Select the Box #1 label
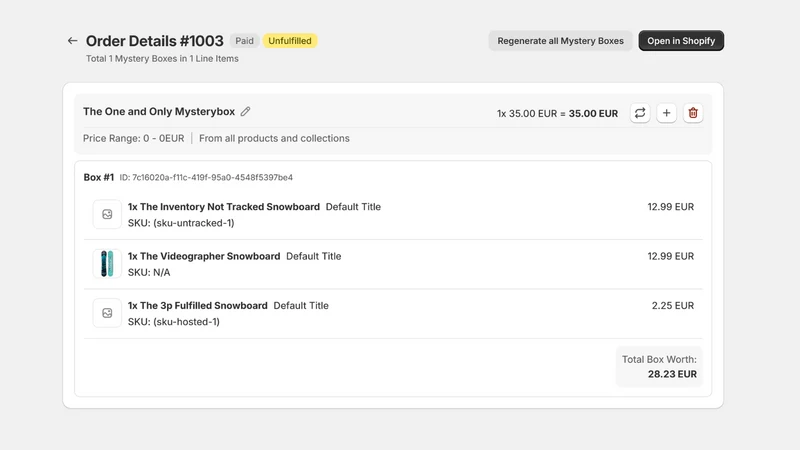Image resolution: width=800 pixels, height=450 pixels. pyautogui.click(x=98, y=178)
